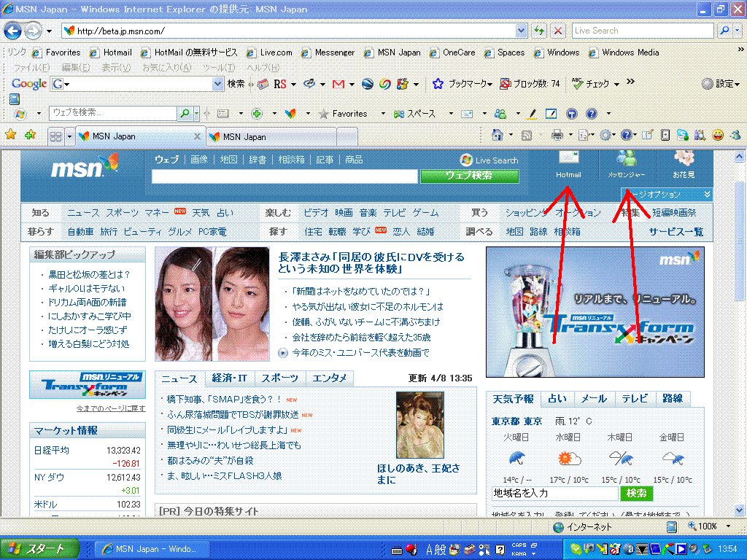
Task: Stop loading with the red X button
Action: tap(558, 31)
